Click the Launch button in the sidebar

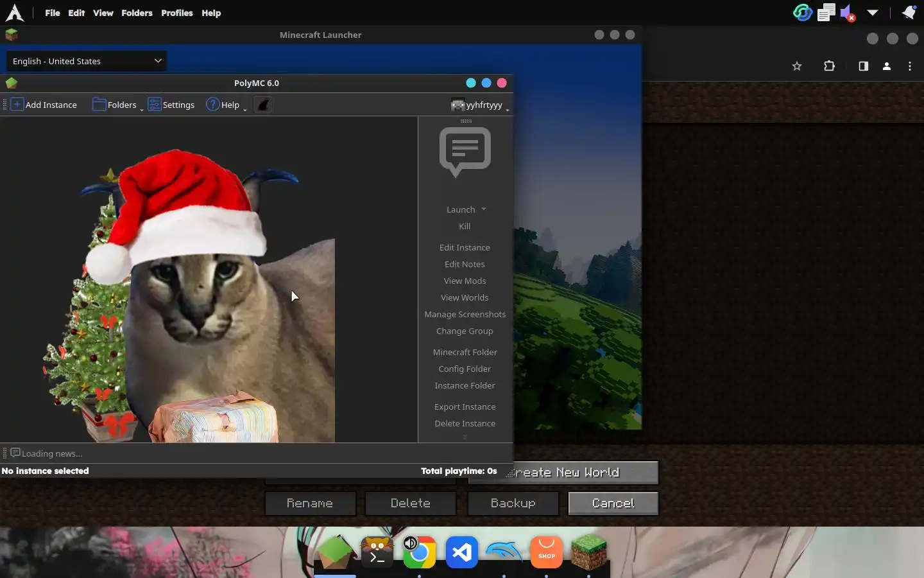[461, 209]
